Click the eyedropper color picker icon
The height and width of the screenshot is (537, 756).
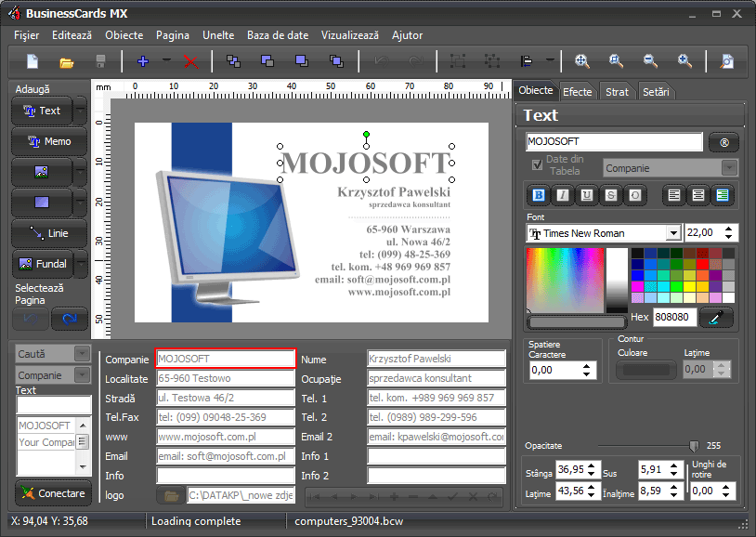716,318
